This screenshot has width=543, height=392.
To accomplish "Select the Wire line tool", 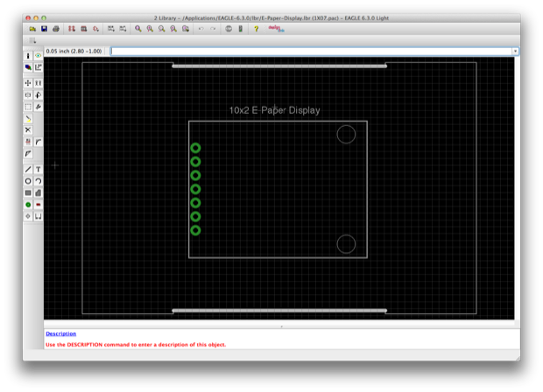I will [28, 169].
